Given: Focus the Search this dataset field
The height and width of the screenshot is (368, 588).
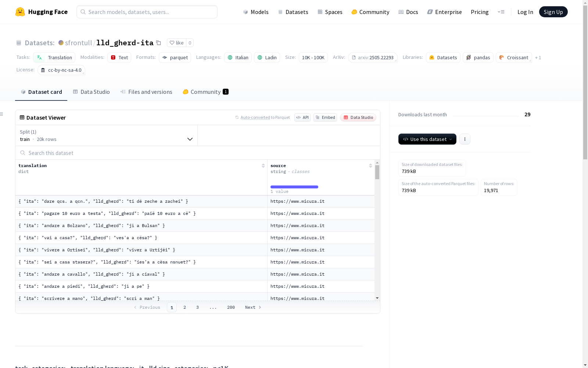Looking at the screenshot, I should coord(198,153).
